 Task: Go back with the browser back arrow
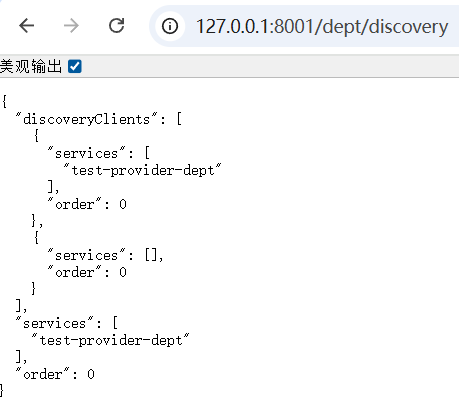click(27, 26)
